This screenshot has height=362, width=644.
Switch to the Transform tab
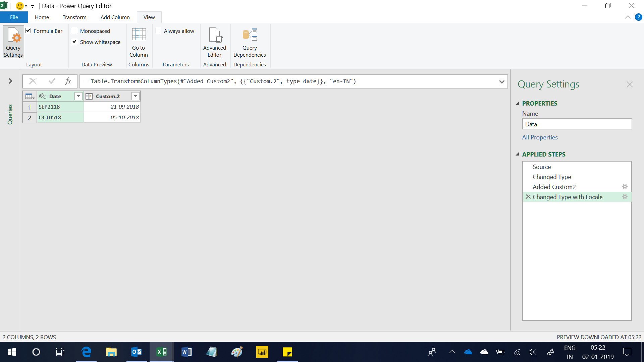pos(74,17)
